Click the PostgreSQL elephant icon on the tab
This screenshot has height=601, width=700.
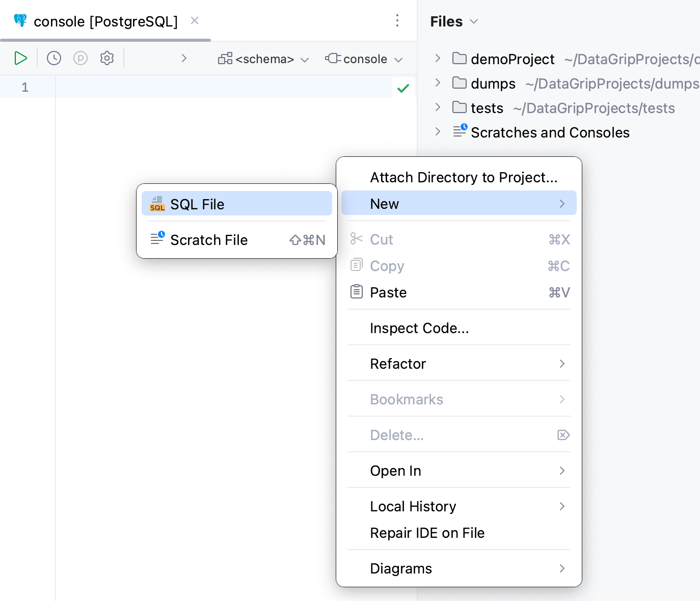click(20, 21)
